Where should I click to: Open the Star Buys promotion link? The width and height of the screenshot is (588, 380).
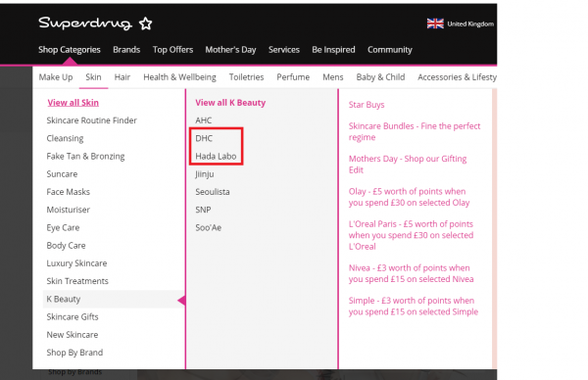tap(367, 105)
